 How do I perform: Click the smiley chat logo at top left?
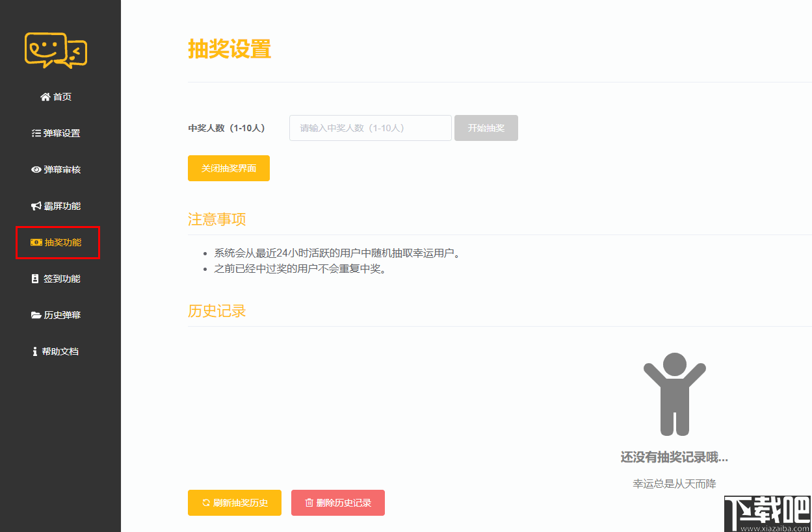pos(55,49)
